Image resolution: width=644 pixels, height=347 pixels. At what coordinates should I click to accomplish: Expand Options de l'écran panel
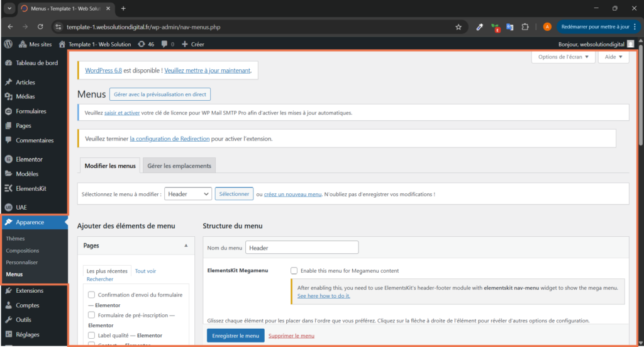(x=563, y=57)
